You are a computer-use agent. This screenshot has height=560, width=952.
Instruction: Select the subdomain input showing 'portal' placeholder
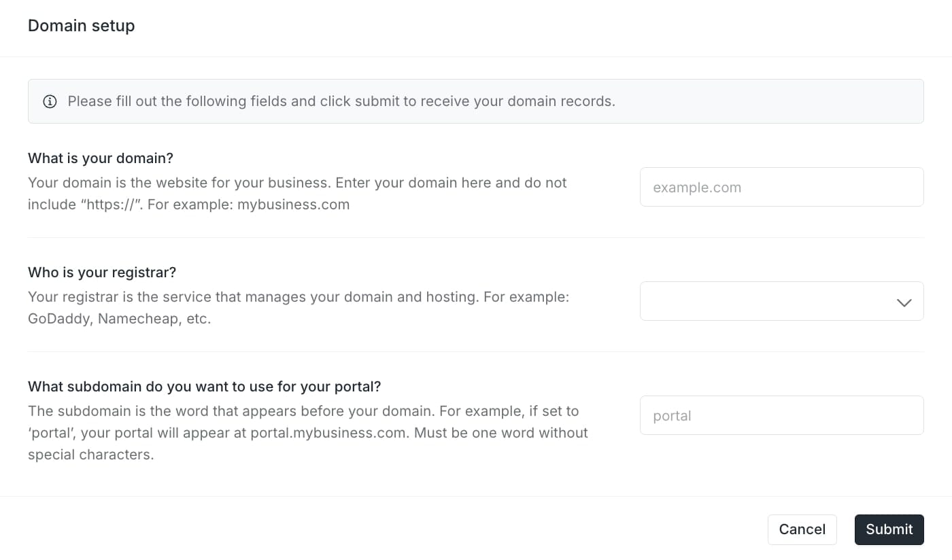[x=781, y=415]
